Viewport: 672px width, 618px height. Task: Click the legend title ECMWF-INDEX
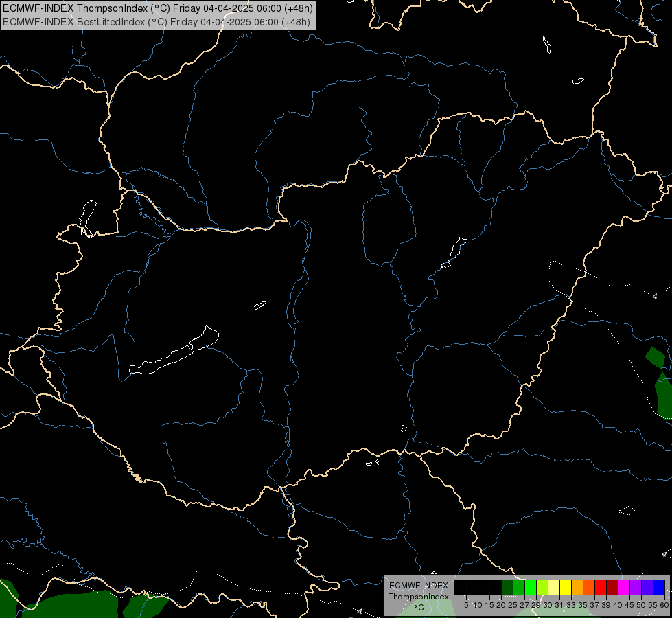pos(419,586)
